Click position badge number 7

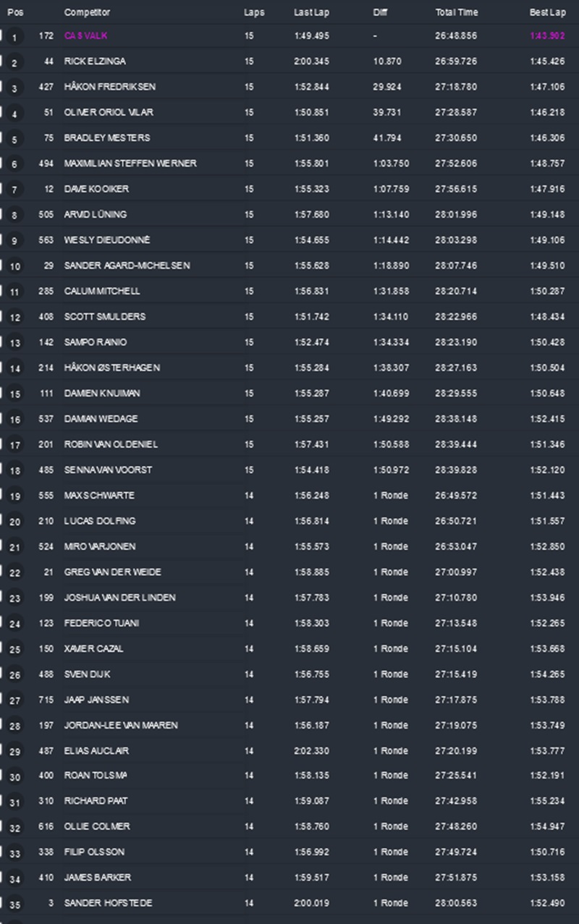pyautogui.click(x=14, y=190)
